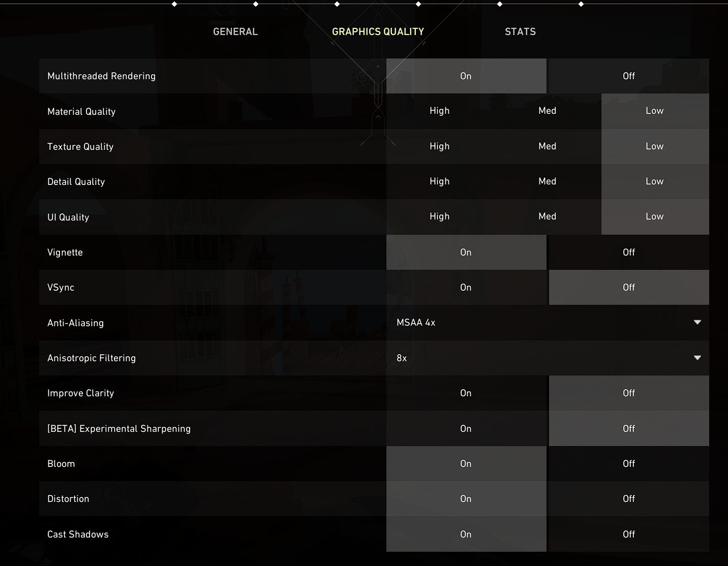The height and width of the screenshot is (566, 728).
Task: Click the Multithreaded Rendering label
Action: [102, 76]
